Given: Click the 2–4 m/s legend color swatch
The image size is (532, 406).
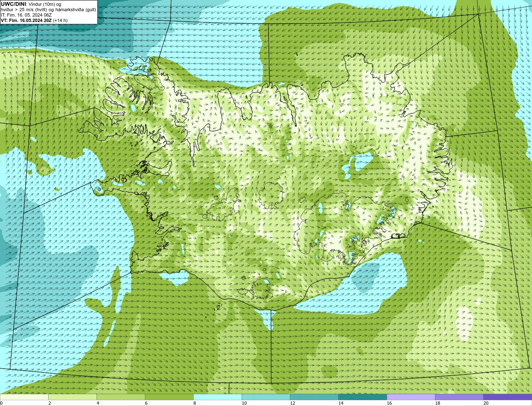Looking at the screenshot, I should pos(72,397).
